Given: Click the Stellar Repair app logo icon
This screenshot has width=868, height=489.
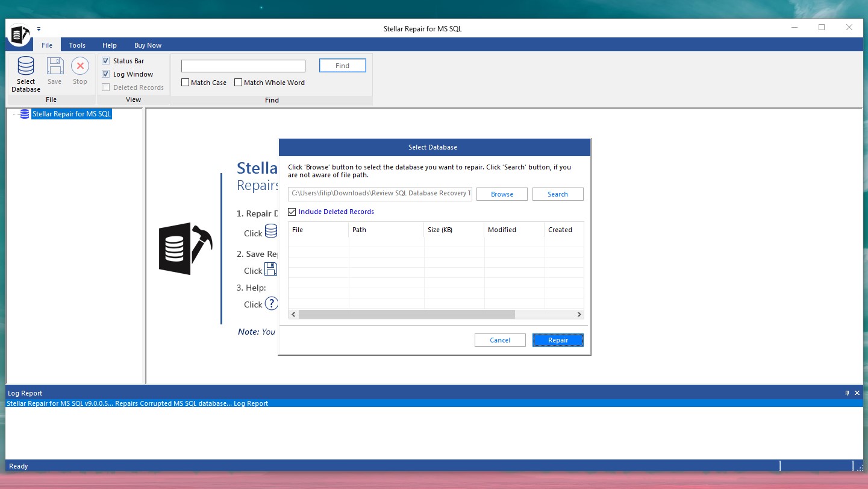Looking at the screenshot, I should tap(20, 34).
